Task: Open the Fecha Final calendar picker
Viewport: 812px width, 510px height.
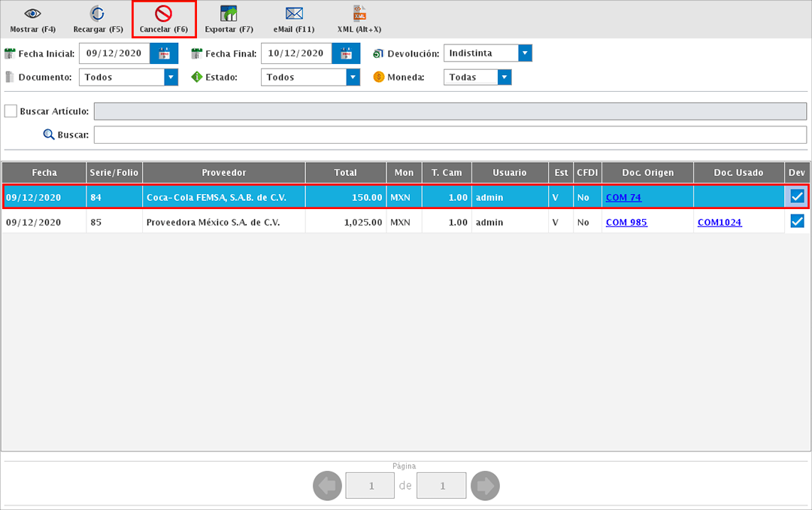Action: (346, 53)
